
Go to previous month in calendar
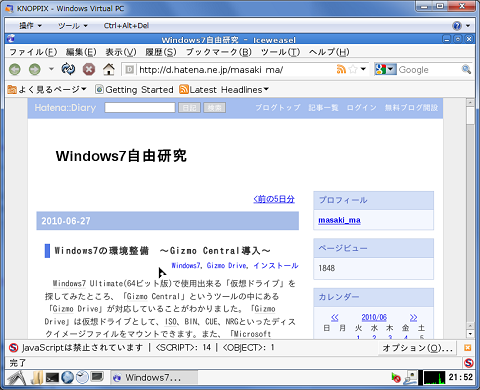pos(335,317)
